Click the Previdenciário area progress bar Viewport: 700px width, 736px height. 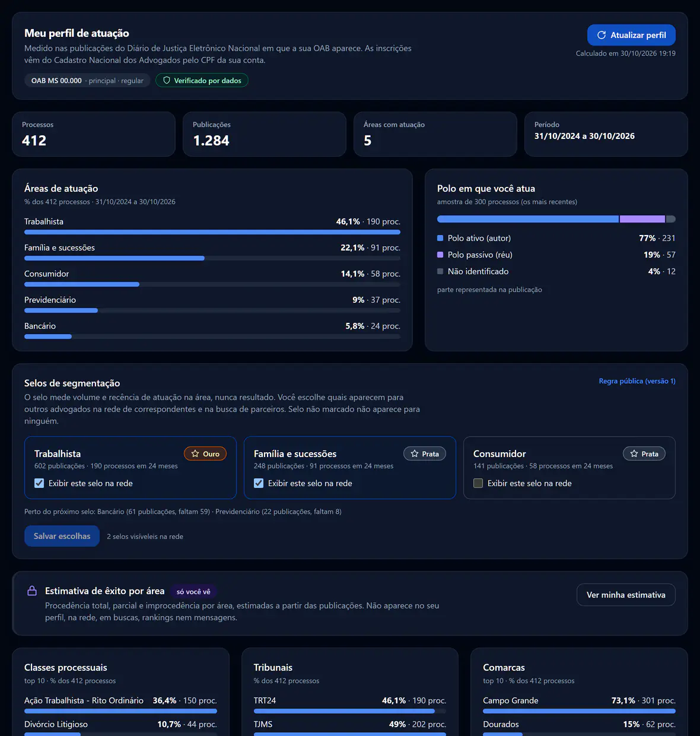(x=212, y=310)
